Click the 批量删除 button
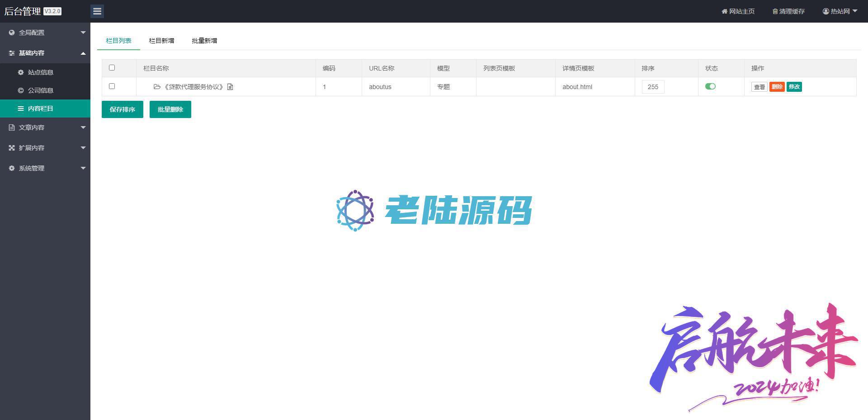The image size is (868, 420). coord(170,109)
